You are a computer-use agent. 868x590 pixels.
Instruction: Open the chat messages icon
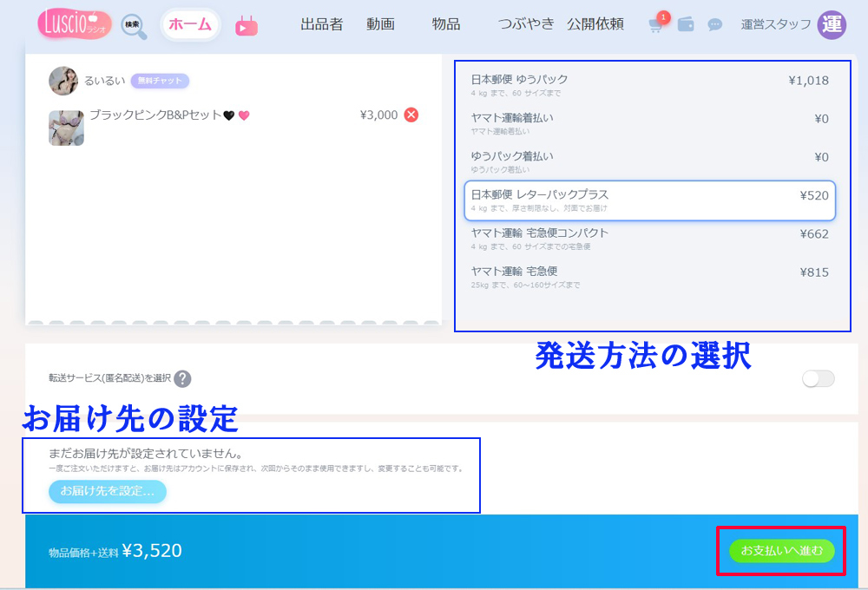(x=715, y=25)
